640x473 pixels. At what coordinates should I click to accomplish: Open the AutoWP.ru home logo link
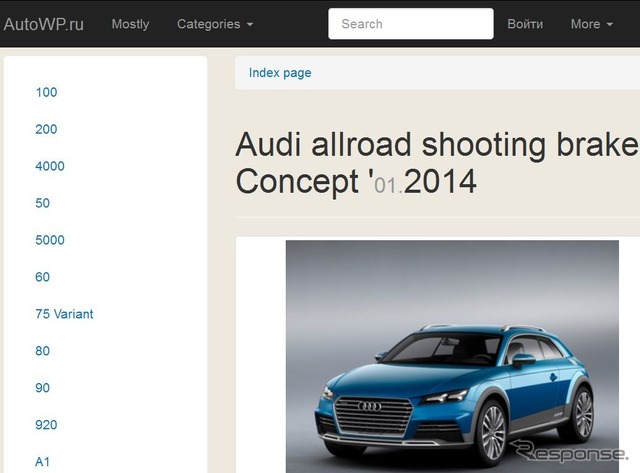[x=43, y=24]
